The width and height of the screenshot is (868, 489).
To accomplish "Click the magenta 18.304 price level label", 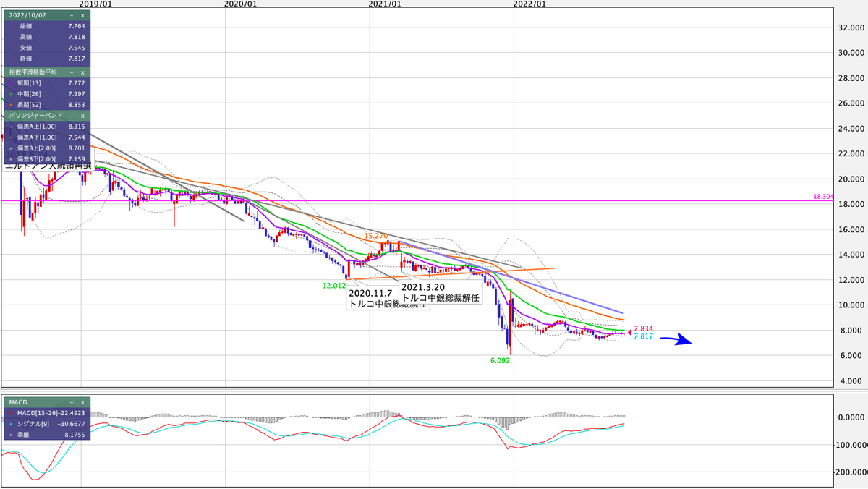I will [823, 195].
